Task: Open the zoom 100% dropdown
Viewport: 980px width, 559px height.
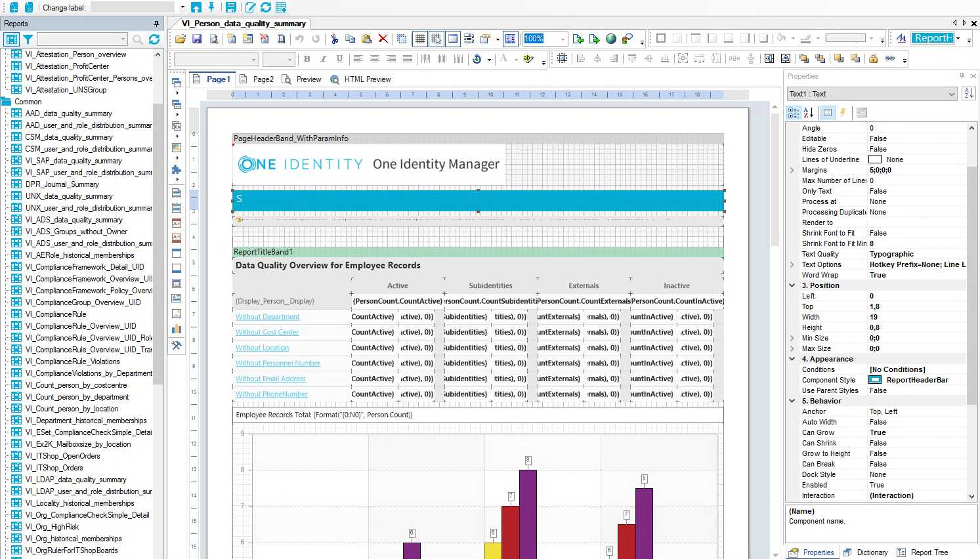Action: (x=563, y=39)
